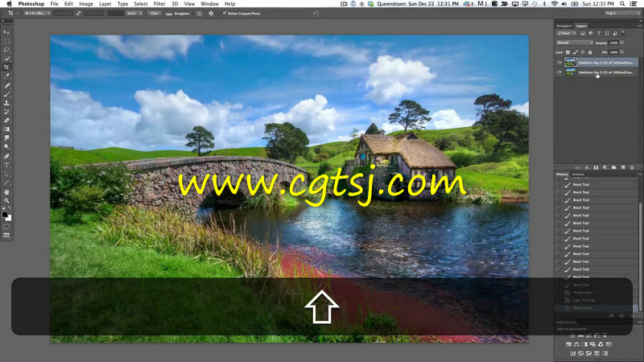Click the foreground color swatch

(5, 214)
